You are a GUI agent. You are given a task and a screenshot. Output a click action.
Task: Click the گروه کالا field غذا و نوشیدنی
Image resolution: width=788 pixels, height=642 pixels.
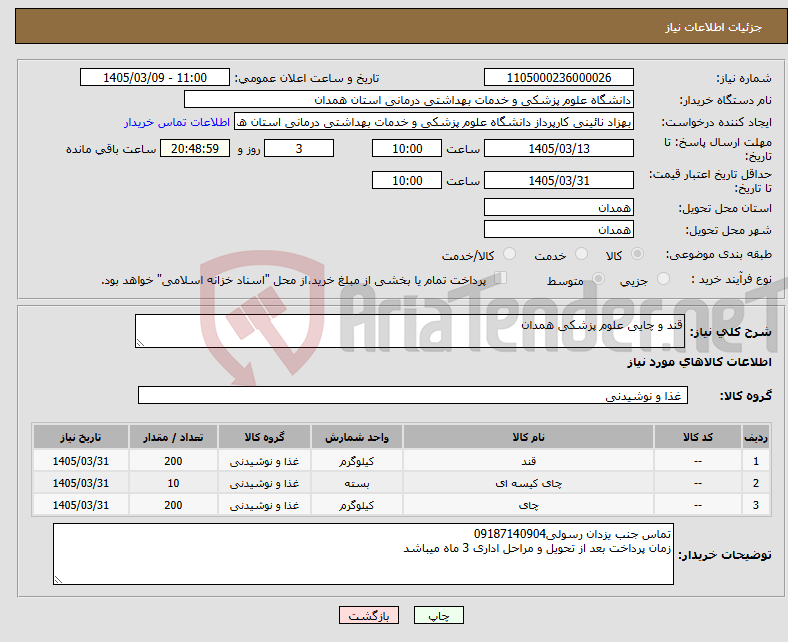413,395
